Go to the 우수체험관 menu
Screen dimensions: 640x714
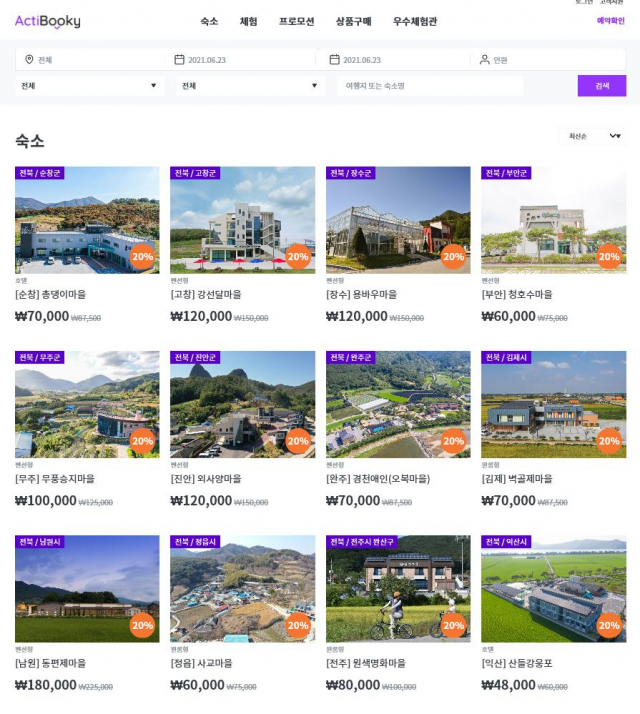click(415, 21)
